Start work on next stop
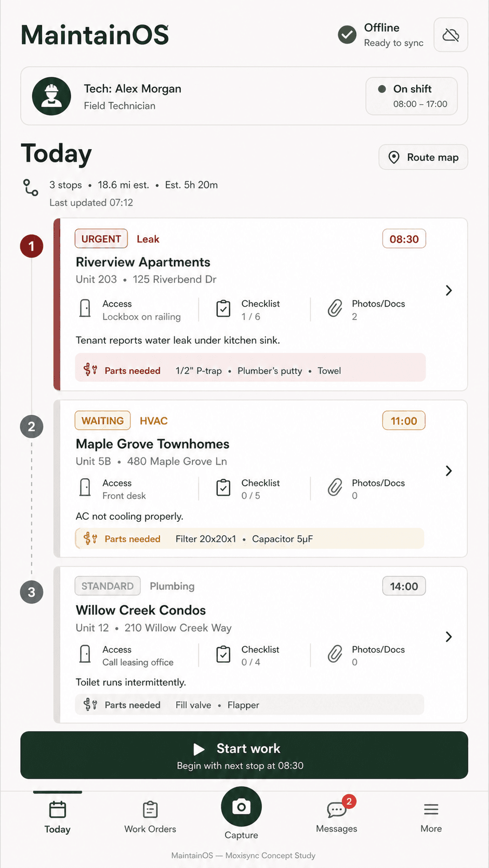Viewport: 489px width, 868px height. tap(244, 755)
